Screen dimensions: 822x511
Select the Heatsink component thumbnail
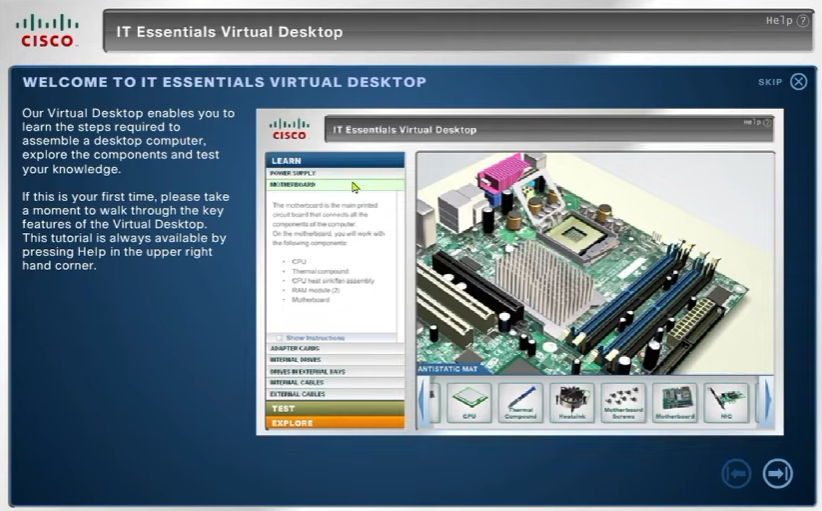tap(572, 403)
